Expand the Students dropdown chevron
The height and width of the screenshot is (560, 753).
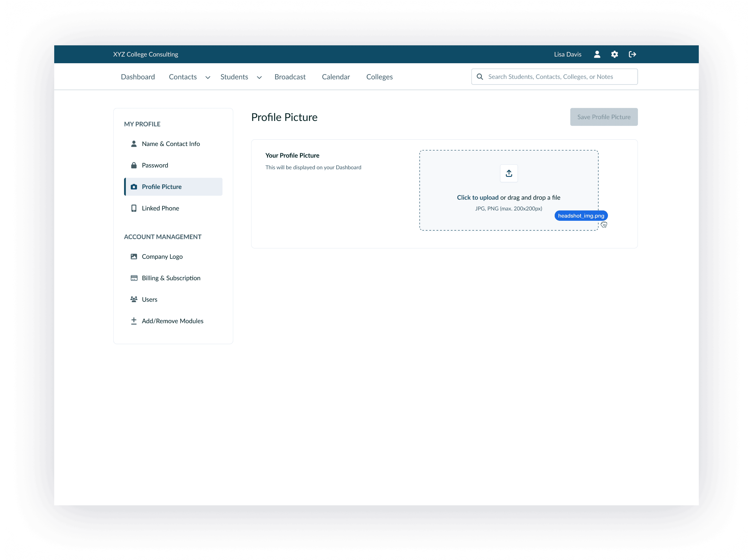259,78
